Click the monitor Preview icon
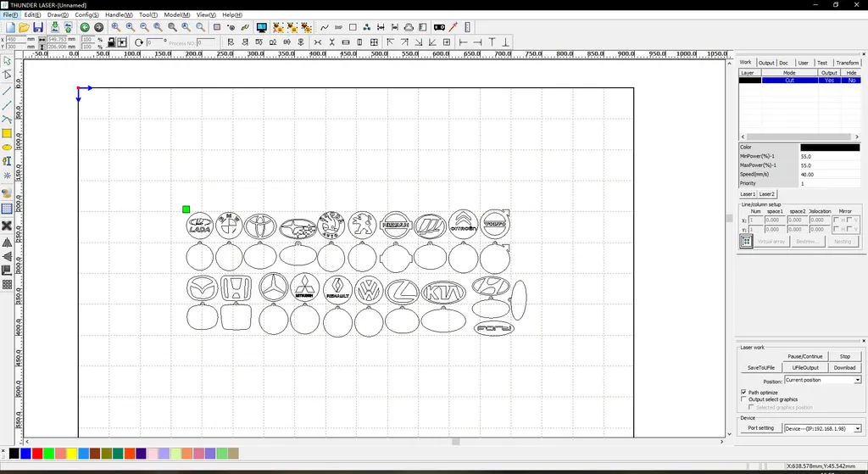The image size is (868, 474). pos(262,27)
